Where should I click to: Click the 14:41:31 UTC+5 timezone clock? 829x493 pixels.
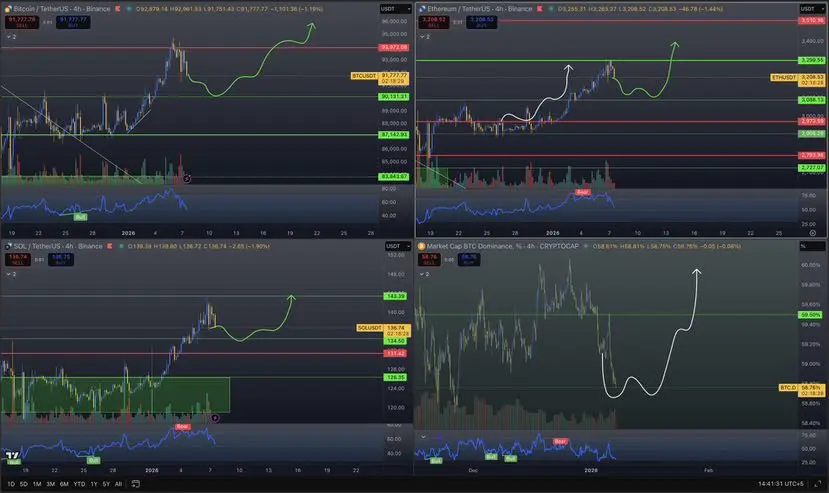(781, 484)
